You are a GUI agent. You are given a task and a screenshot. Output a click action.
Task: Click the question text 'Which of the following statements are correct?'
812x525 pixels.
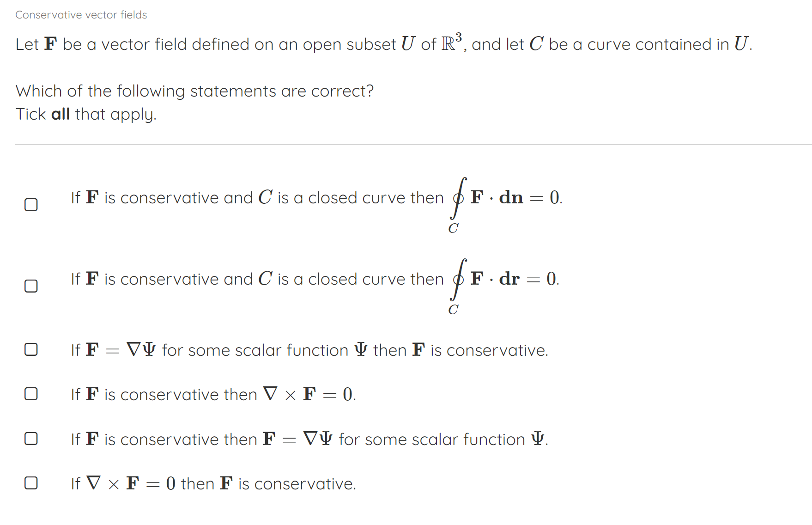click(x=194, y=91)
